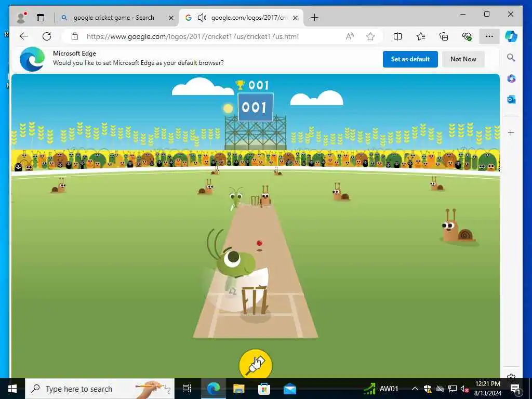Mute audio on the cricket tab
This screenshot has height=399, width=532.
pyautogui.click(x=202, y=18)
